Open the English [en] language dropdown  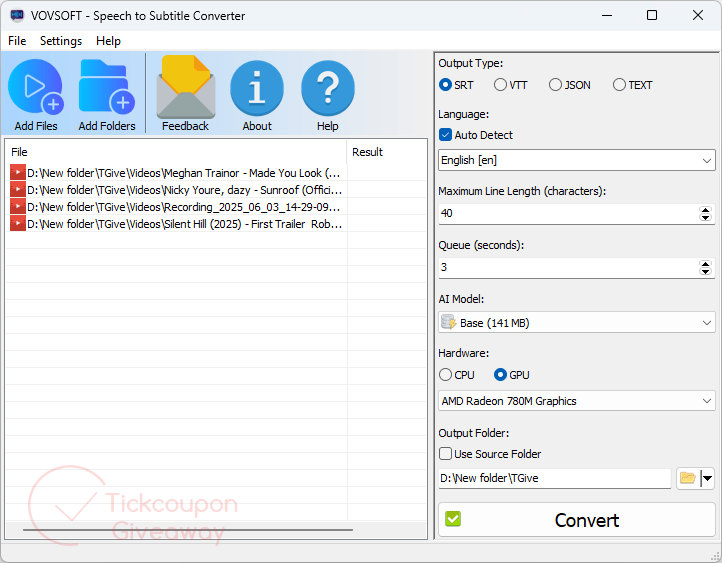pyautogui.click(x=576, y=160)
